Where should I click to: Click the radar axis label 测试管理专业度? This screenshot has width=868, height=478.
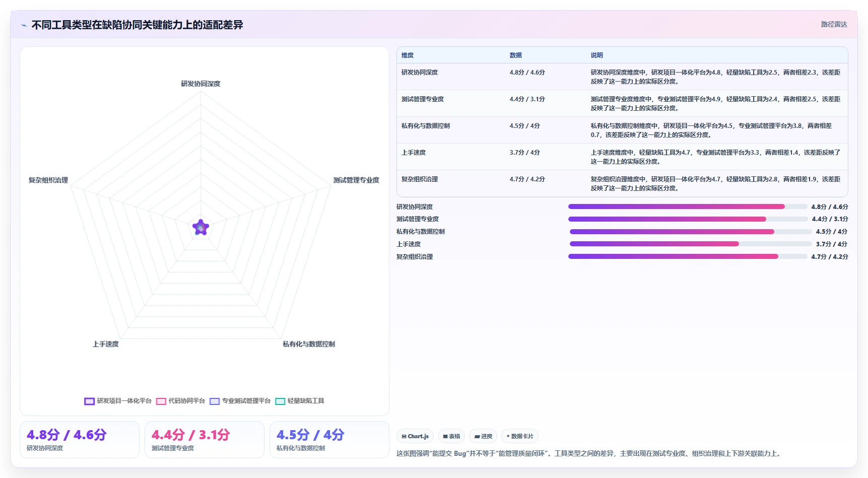coord(356,180)
